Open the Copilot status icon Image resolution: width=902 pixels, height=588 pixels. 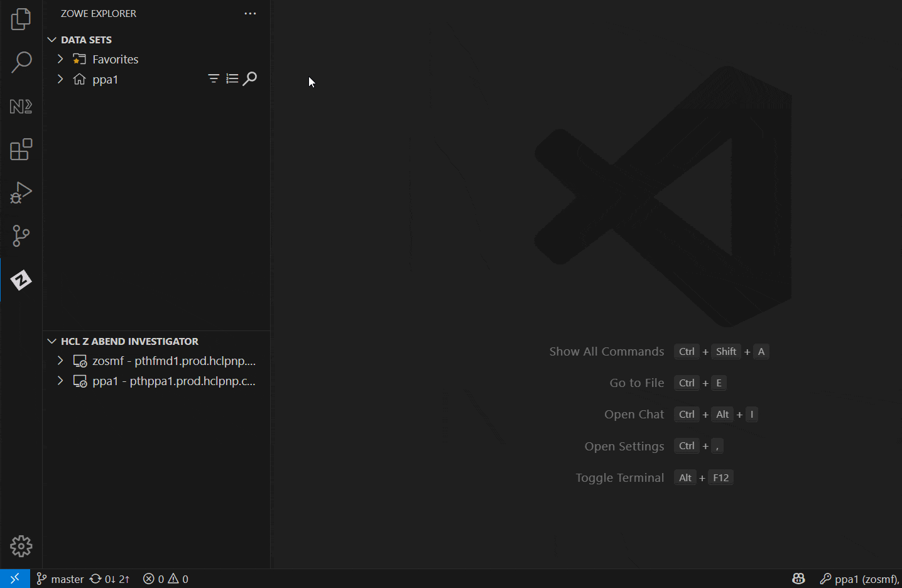[x=799, y=579]
